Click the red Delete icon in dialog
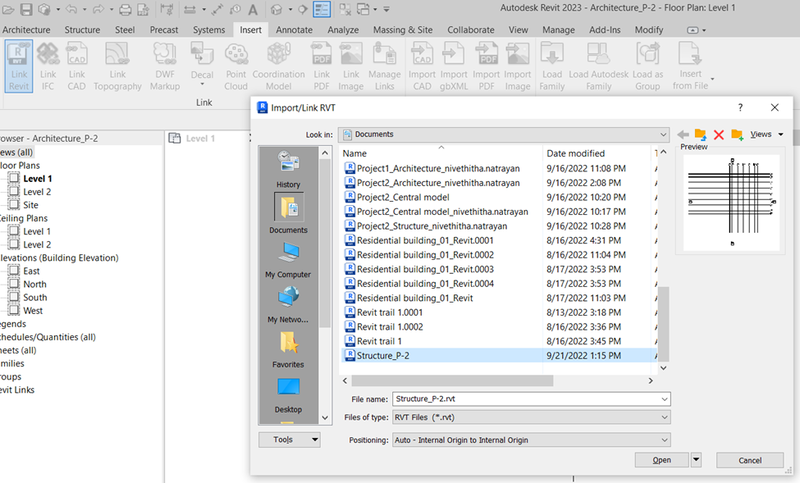The height and width of the screenshot is (483, 800). click(718, 135)
